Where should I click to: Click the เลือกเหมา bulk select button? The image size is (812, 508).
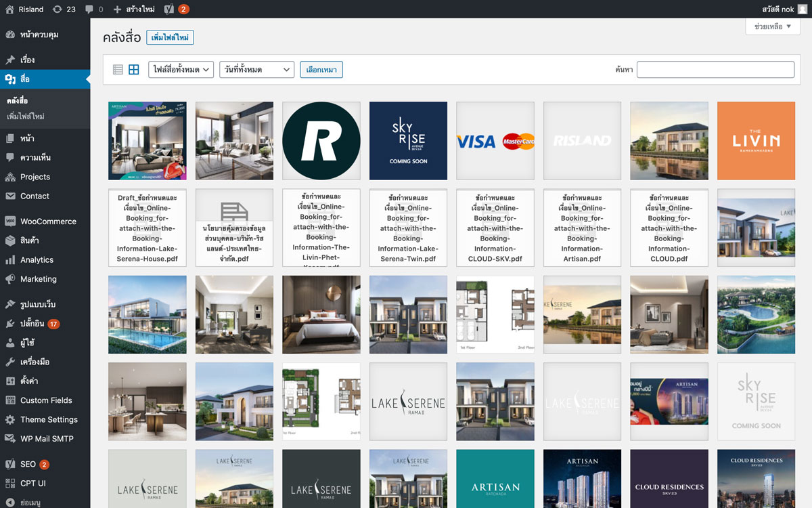(x=321, y=70)
